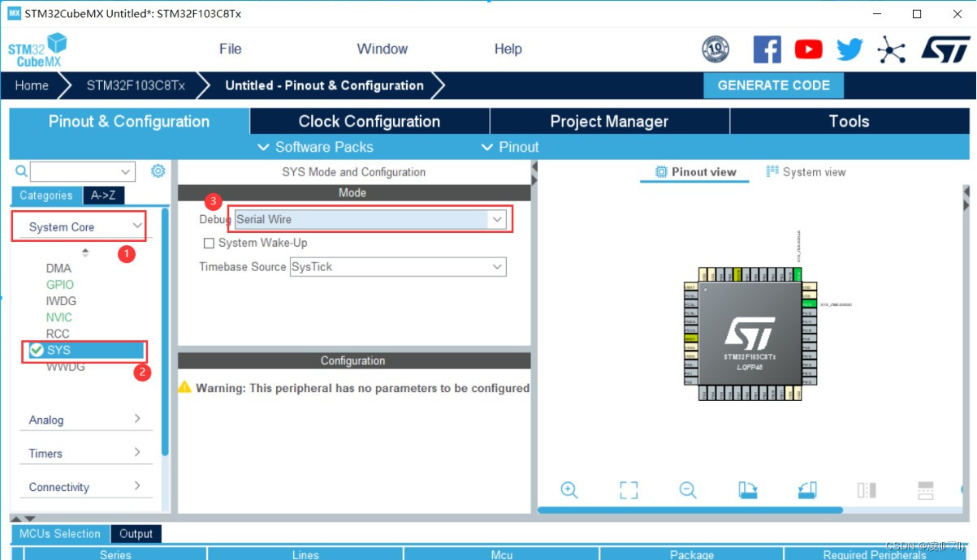Fit chip to window icon

tap(629, 490)
